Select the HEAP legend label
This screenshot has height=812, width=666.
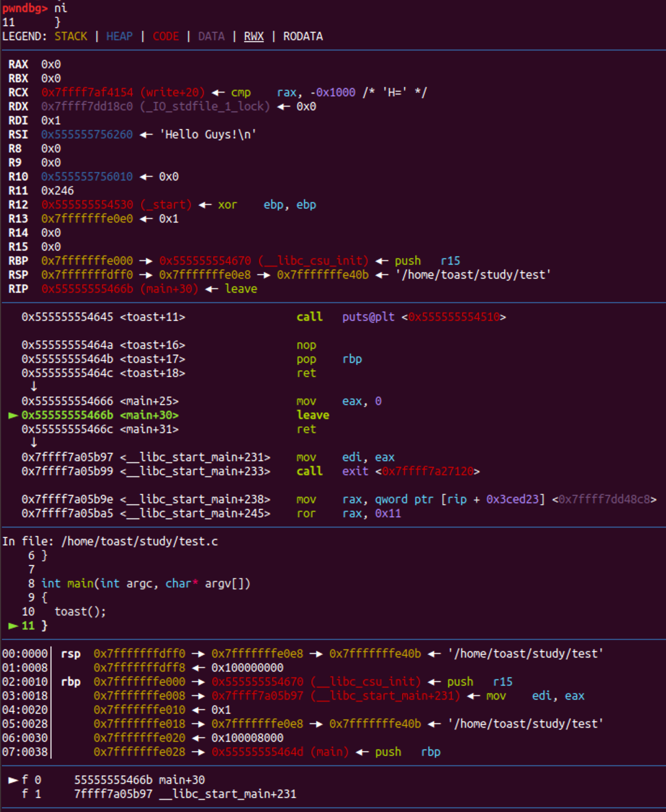click(119, 36)
